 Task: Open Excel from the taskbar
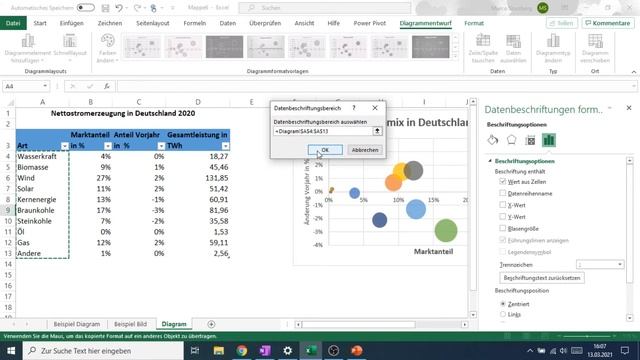click(311, 351)
